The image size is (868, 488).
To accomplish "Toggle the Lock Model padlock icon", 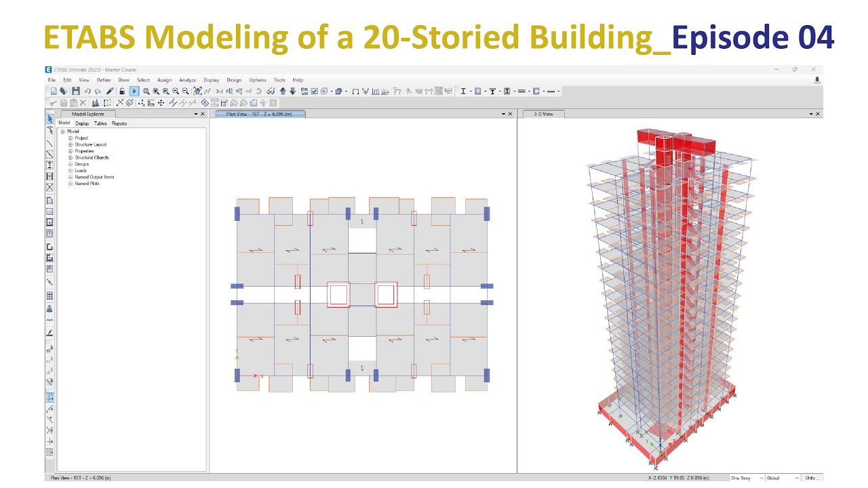I will tap(122, 91).
